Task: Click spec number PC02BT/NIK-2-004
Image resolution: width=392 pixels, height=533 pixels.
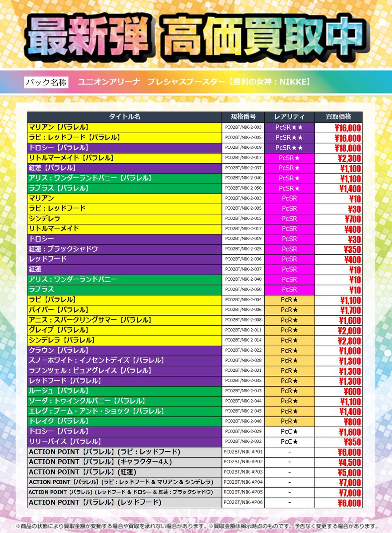Action: point(243,300)
